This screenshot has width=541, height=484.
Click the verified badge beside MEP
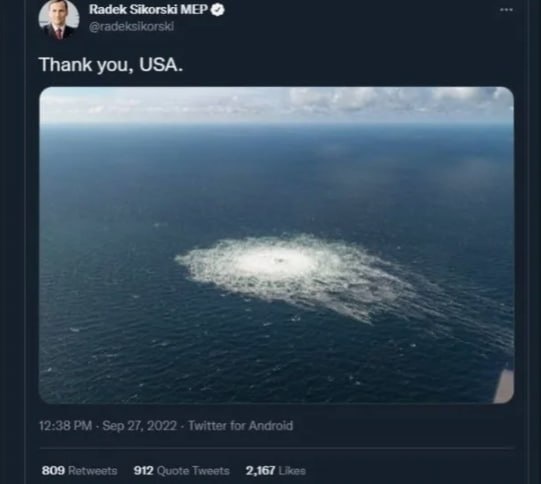217,10
